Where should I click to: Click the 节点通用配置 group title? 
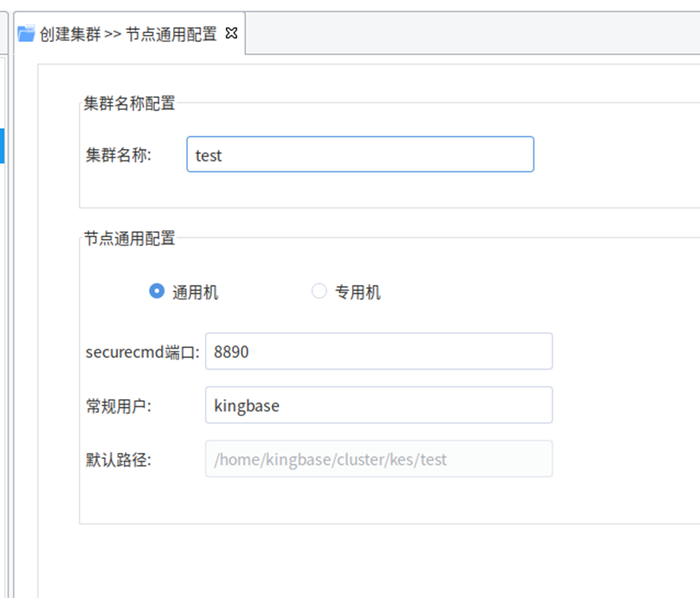point(129,238)
